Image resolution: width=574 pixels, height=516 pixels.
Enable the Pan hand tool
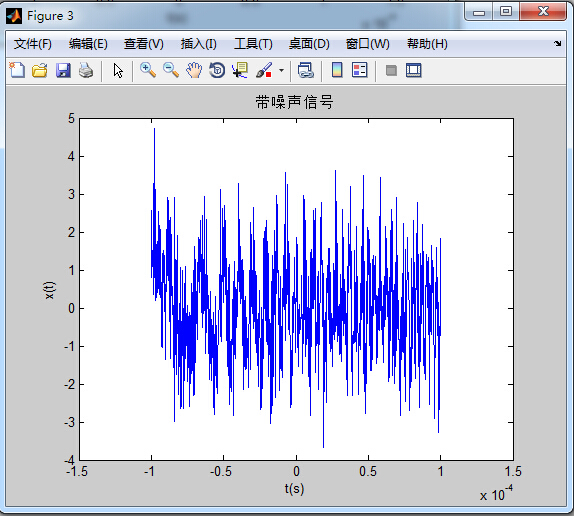194,70
